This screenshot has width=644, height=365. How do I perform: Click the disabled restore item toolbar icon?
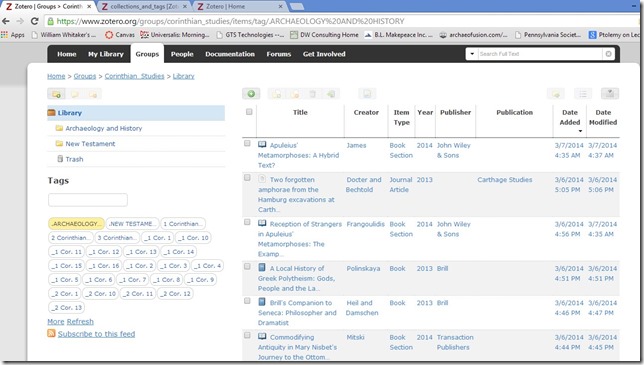click(x=331, y=94)
